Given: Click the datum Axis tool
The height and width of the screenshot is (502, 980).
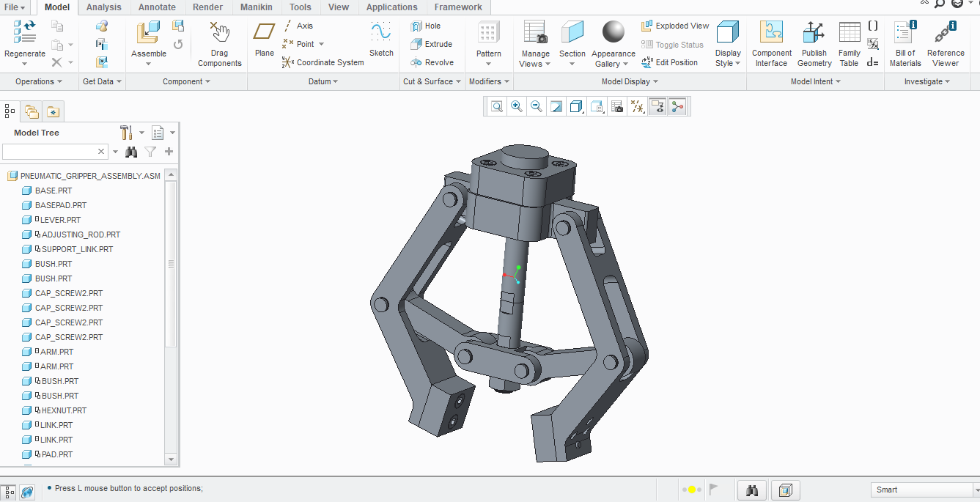Looking at the screenshot, I should (298, 26).
